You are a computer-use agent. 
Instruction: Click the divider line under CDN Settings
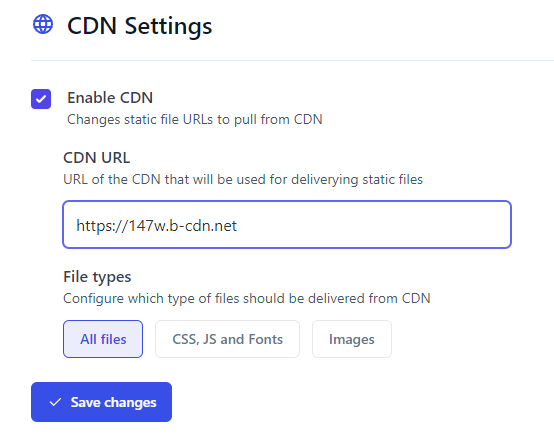(293, 61)
